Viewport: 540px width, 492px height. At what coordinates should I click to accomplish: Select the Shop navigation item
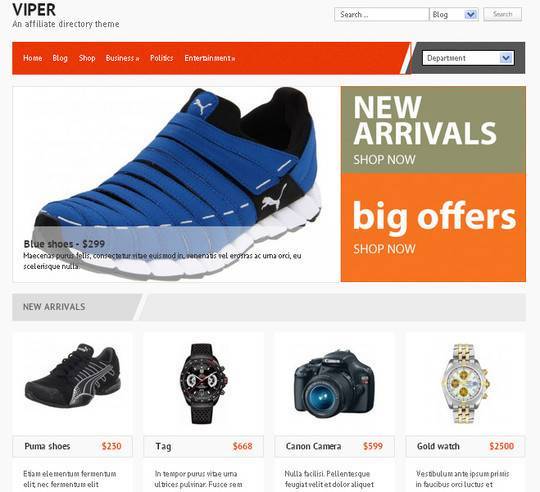pyautogui.click(x=87, y=58)
